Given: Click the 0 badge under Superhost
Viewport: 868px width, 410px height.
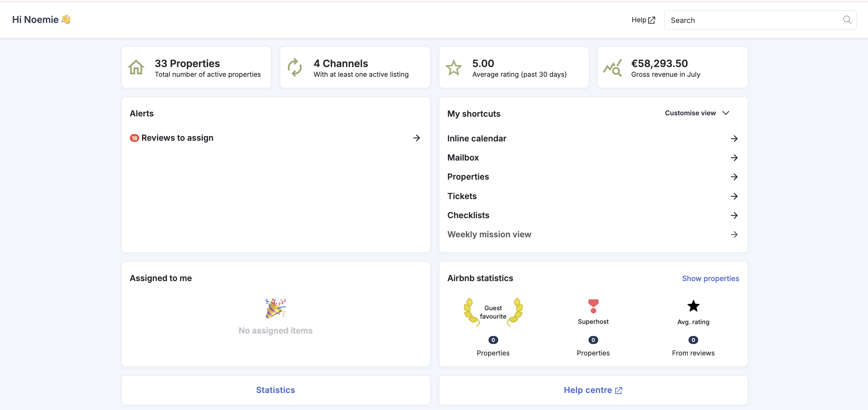Looking at the screenshot, I should 593,340.
